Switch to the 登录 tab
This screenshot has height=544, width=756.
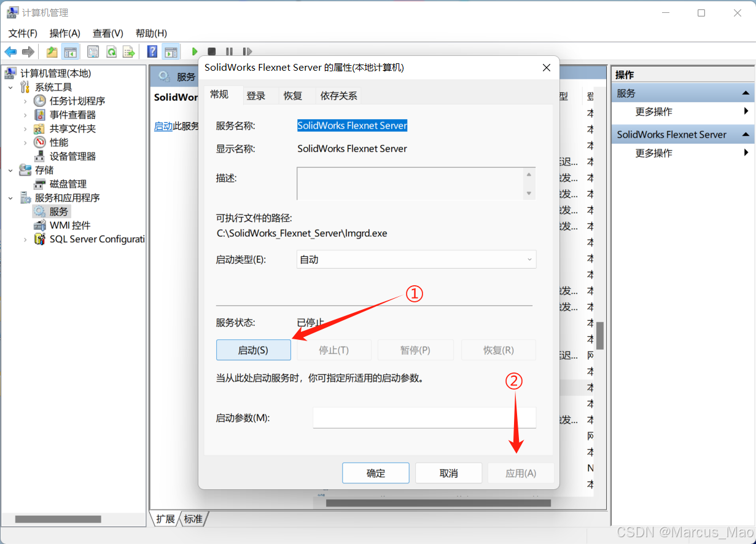(x=256, y=95)
